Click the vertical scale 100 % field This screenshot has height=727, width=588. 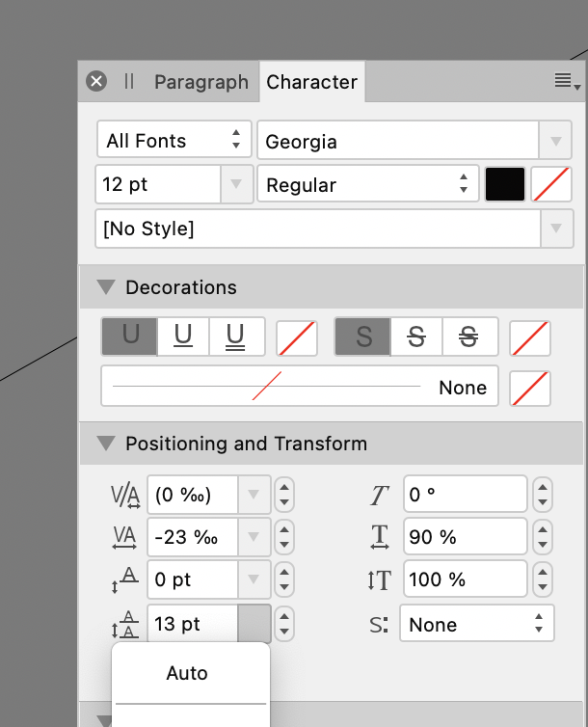click(466, 579)
